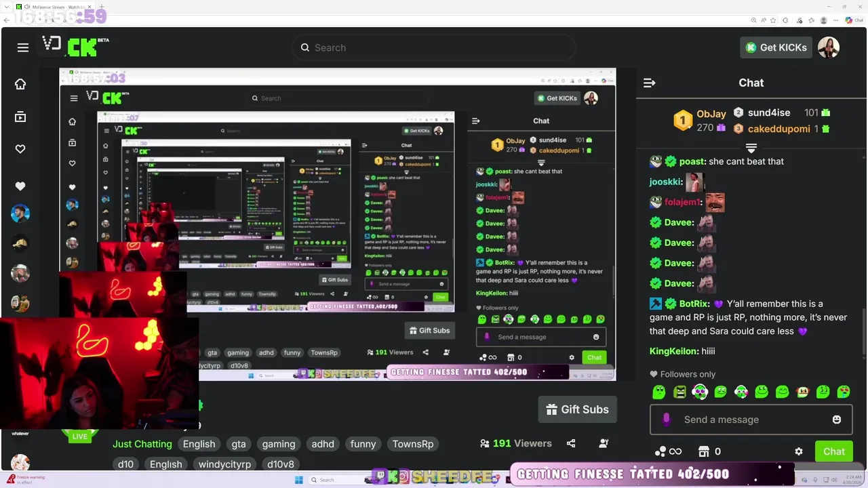Select the adhd tag

323,444
